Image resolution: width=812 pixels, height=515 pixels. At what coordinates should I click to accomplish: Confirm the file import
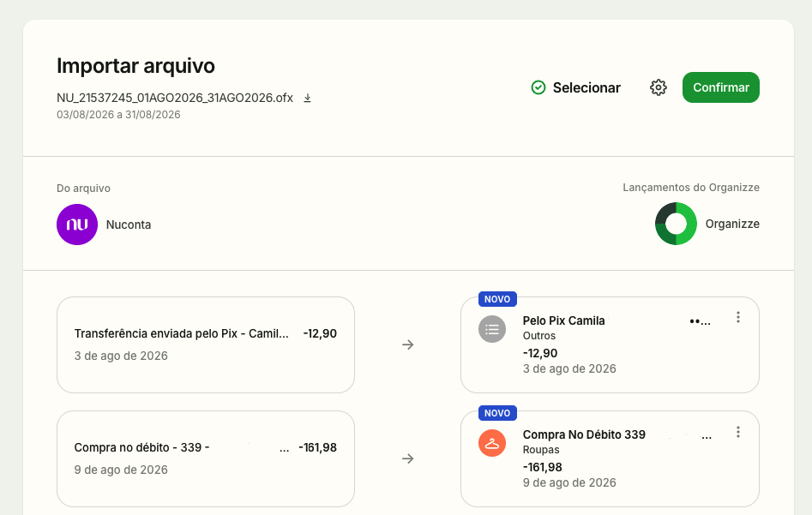pos(721,87)
